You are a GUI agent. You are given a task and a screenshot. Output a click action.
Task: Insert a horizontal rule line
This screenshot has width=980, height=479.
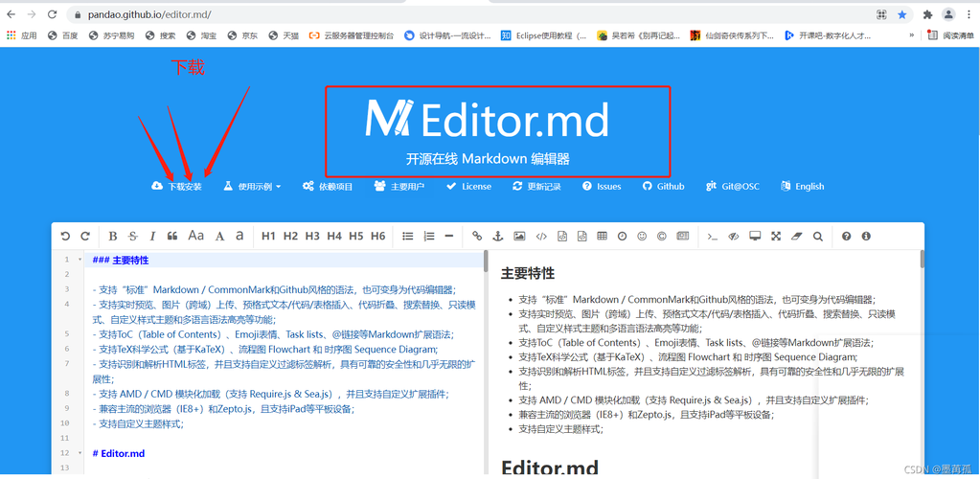[448, 237]
